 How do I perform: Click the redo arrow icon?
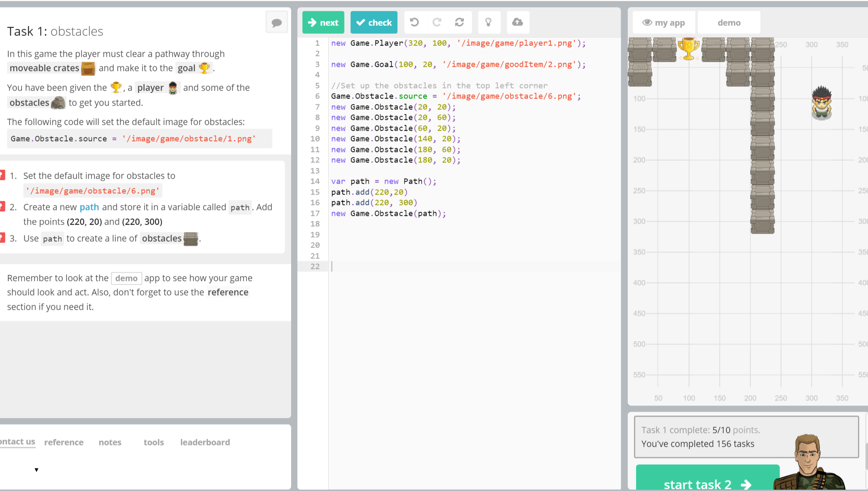point(437,22)
